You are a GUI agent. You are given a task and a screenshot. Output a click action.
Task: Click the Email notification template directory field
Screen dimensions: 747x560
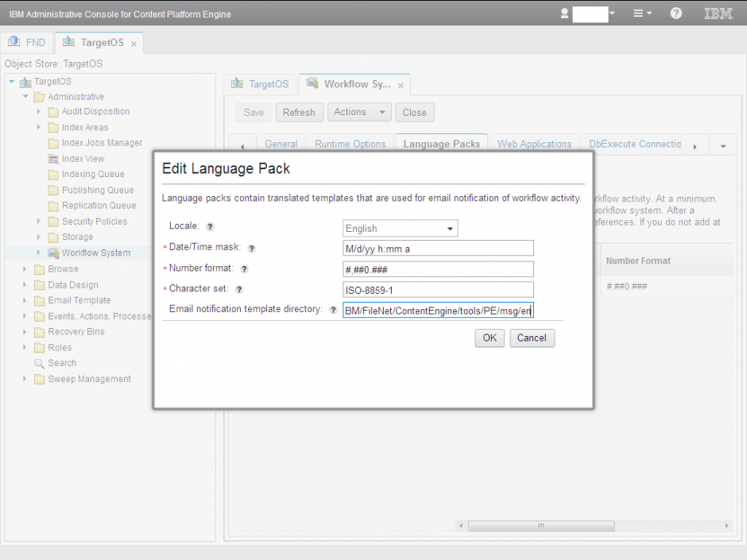(x=437, y=310)
